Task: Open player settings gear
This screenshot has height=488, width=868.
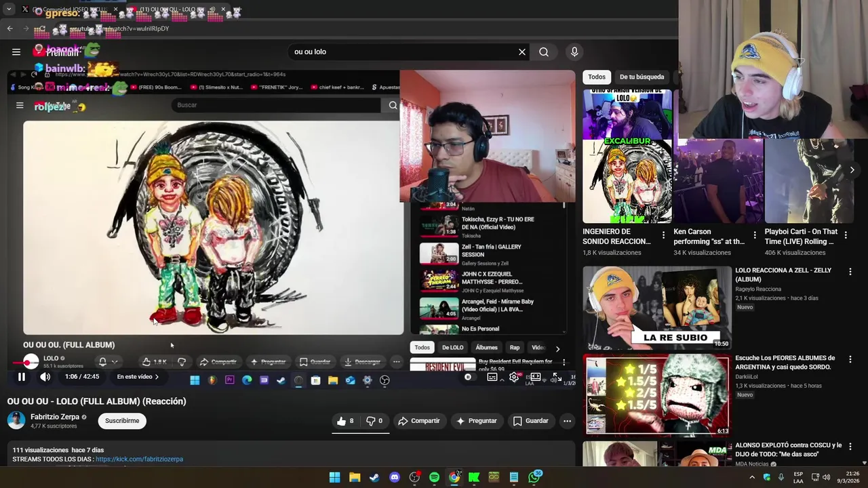Action: [514, 377]
